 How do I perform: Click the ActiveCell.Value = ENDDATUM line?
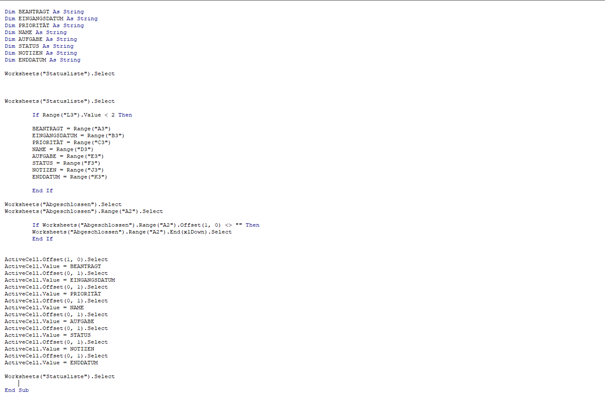(x=51, y=363)
